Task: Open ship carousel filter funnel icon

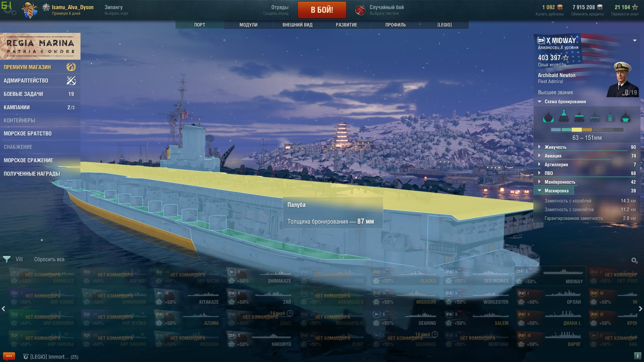Action: [x=7, y=259]
